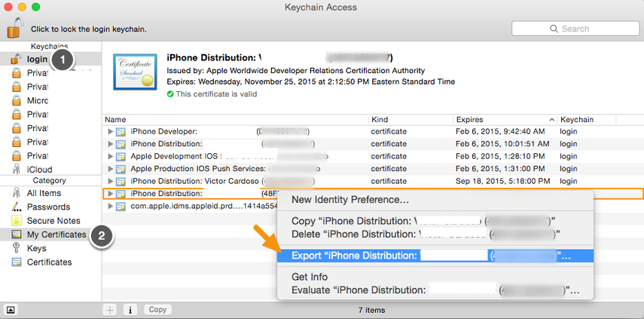Click Apple Development IOS Push certificate icon
This screenshot has height=319, width=644.
[x=121, y=156]
